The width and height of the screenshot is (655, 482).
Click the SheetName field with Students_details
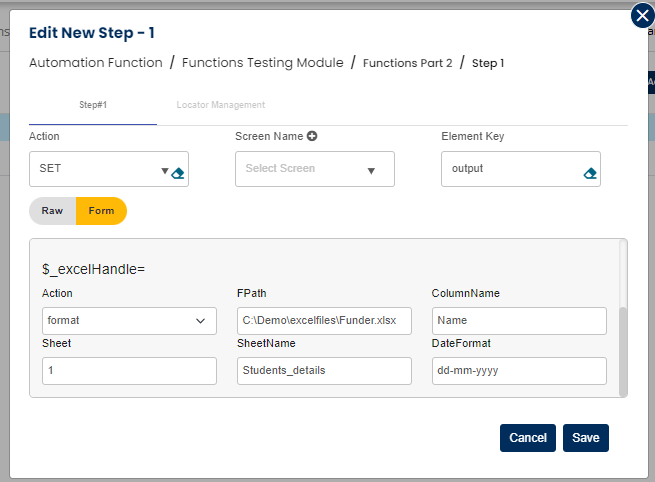point(324,371)
